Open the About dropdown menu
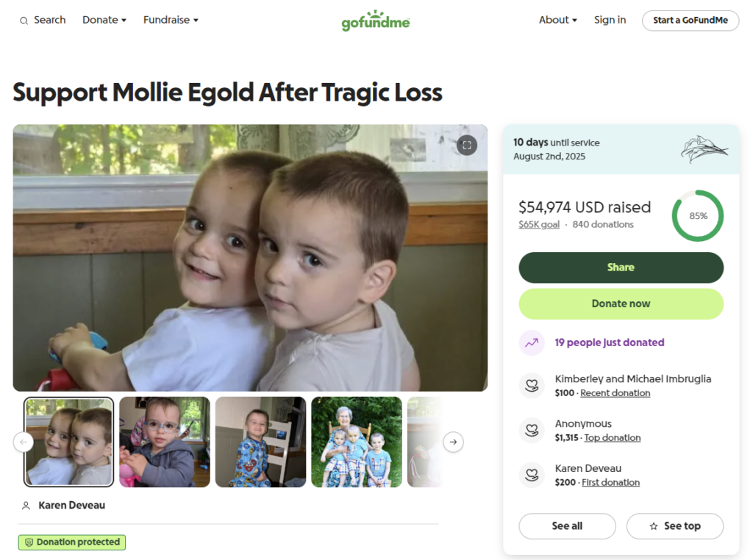This screenshot has height=560, width=753. click(557, 20)
